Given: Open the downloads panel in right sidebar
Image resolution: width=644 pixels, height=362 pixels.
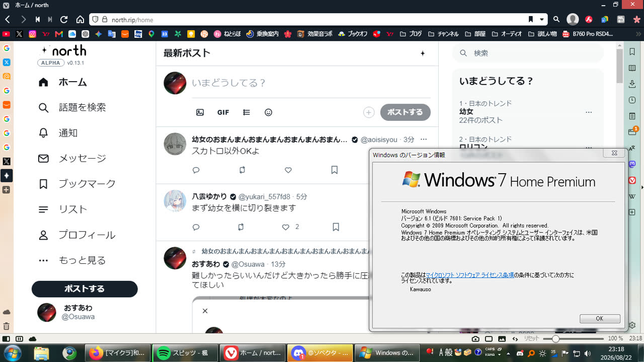Looking at the screenshot, I should 632,84.
